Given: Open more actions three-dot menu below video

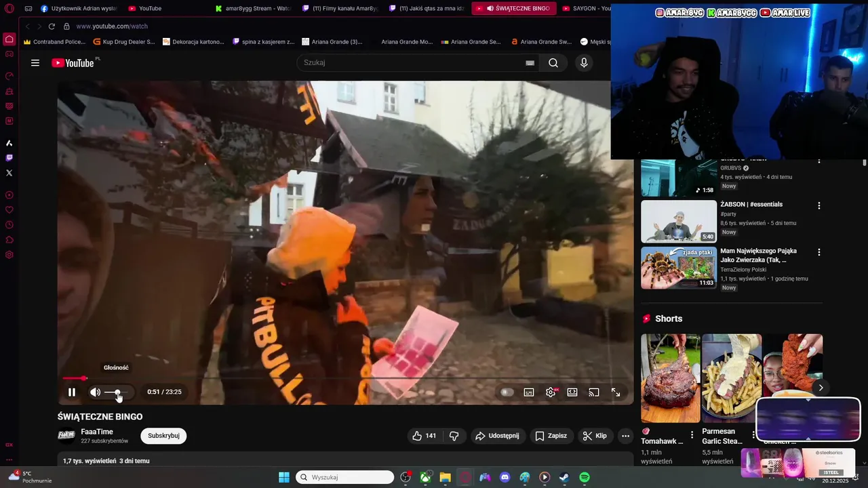Looking at the screenshot, I should pyautogui.click(x=625, y=436).
